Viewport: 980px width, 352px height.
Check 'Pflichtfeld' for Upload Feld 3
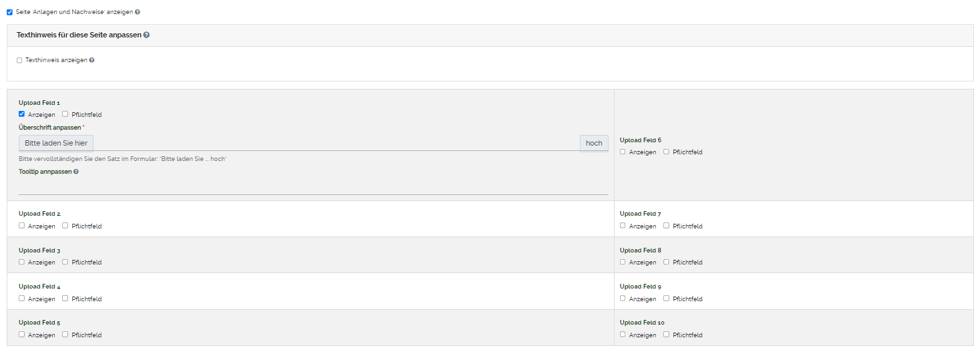point(65,262)
